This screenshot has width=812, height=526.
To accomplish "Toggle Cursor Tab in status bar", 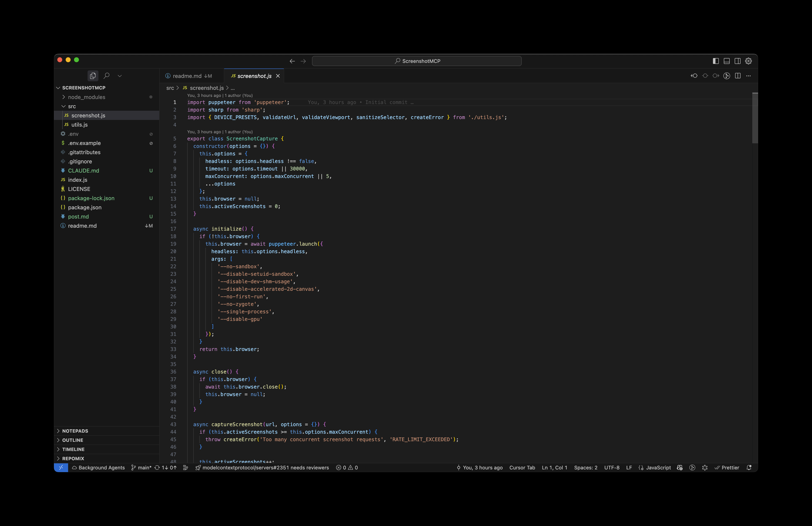I will click(x=522, y=468).
